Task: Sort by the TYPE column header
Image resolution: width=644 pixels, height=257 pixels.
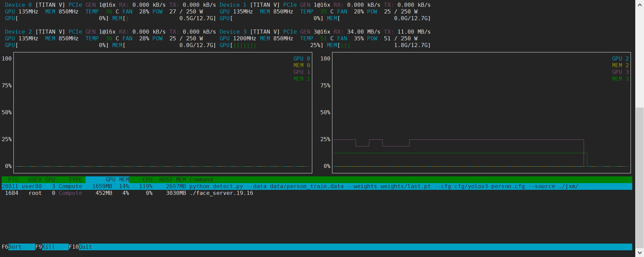Action: pyautogui.click(x=75, y=180)
